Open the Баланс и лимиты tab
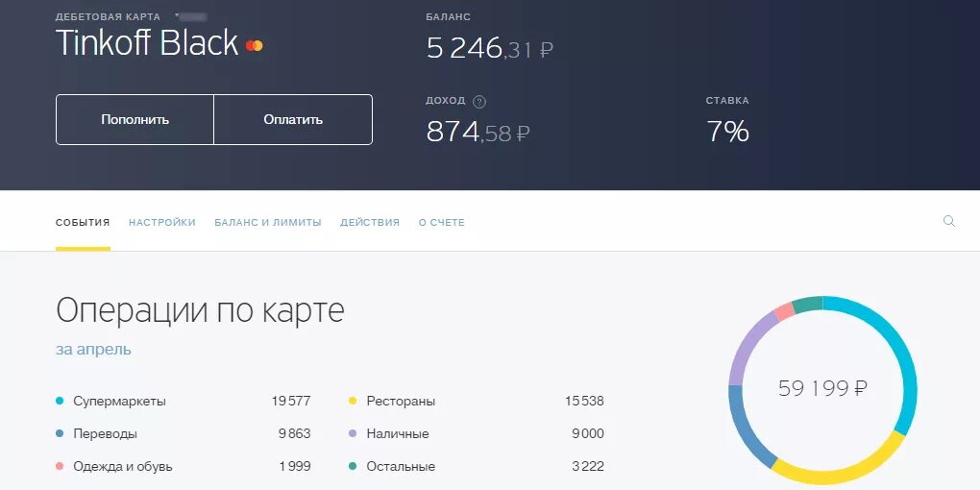 point(267,223)
